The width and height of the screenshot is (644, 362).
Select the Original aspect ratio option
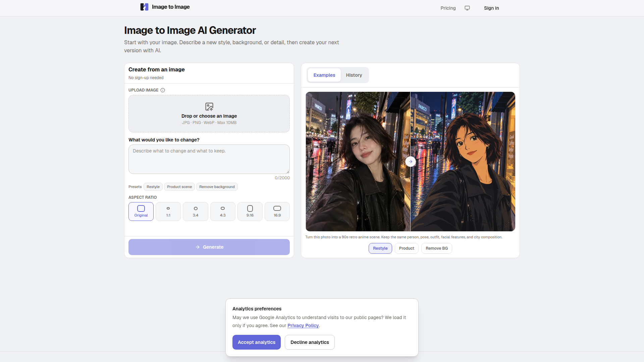tap(141, 212)
